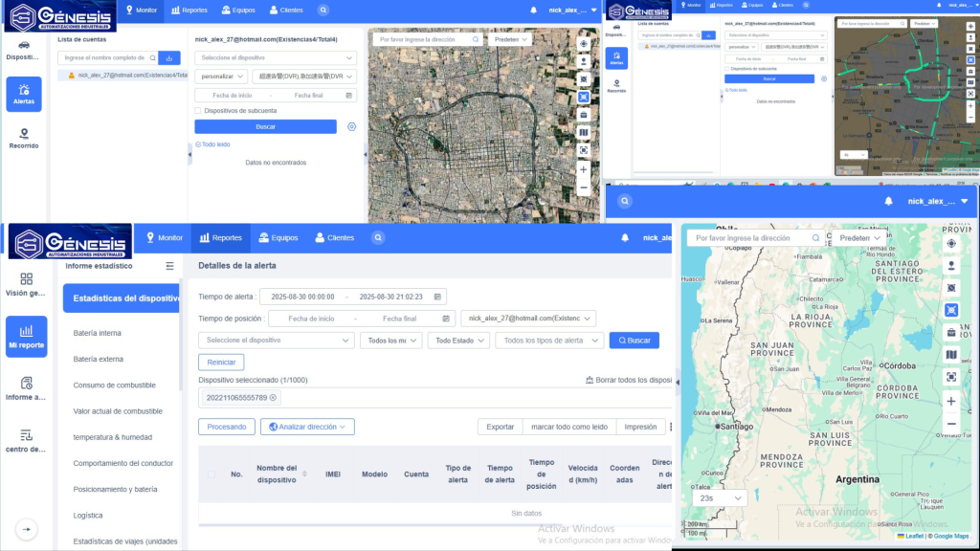Remove the selected device tag 202211065555789
This screenshot has width=980, height=551.
[x=273, y=397]
